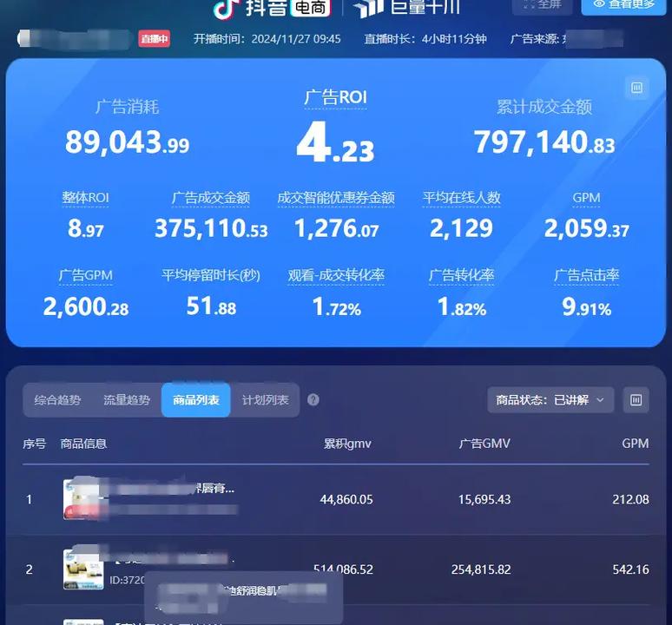Click the GPM column header in table

click(x=635, y=444)
